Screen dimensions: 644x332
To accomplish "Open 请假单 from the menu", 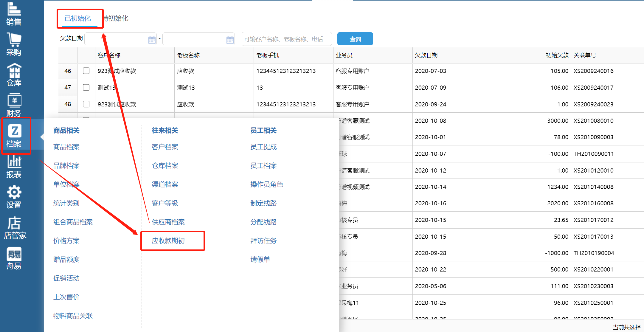I will [x=260, y=260].
